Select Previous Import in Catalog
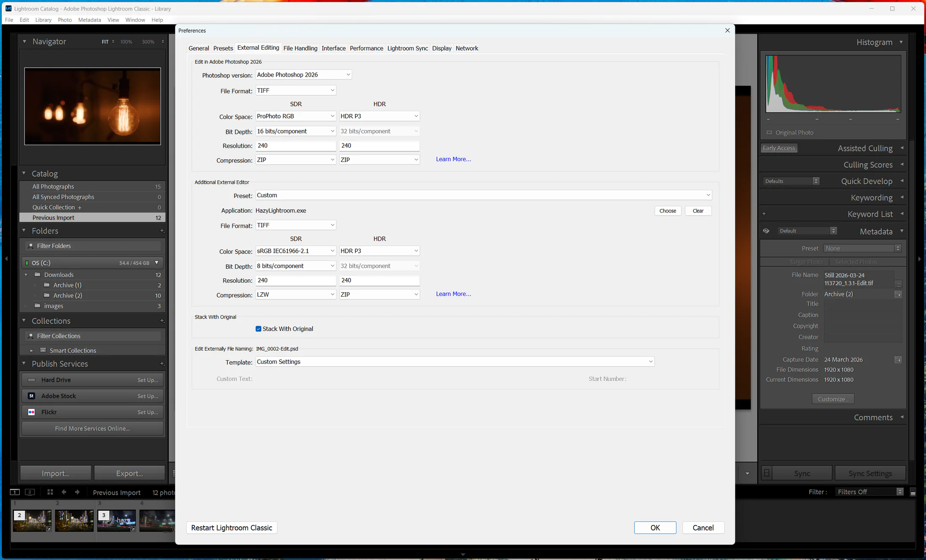 coord(93,218)
